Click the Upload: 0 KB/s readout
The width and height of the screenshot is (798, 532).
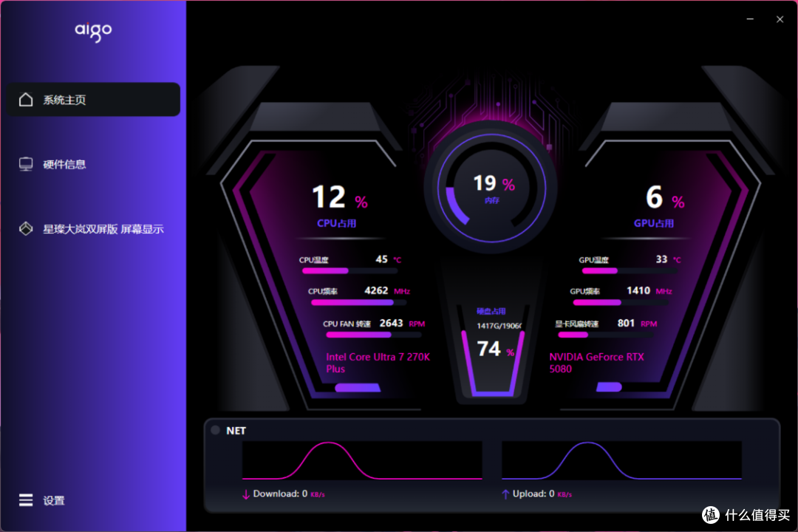(542, 494)
